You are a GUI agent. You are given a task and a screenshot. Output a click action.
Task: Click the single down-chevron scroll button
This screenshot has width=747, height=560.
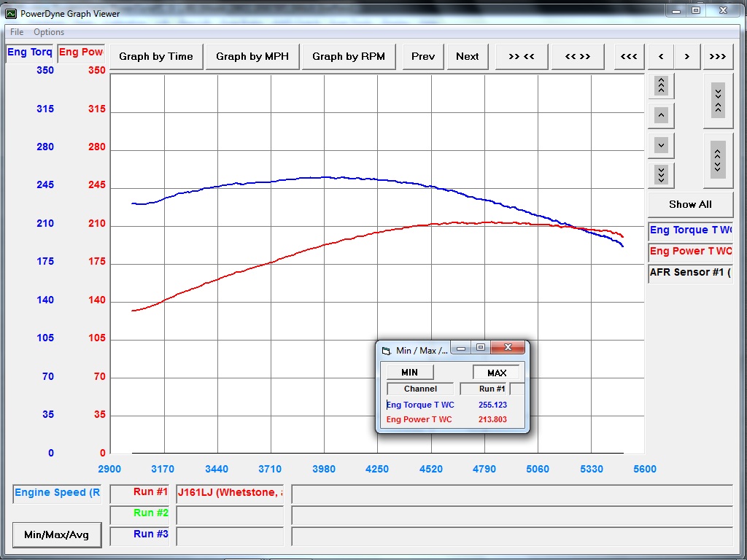pos(661,145)
